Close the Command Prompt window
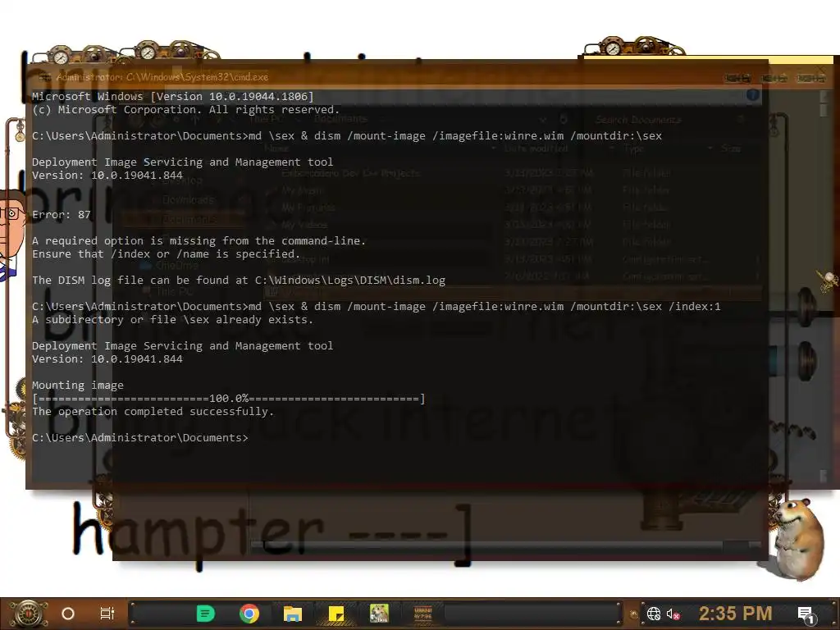This screenshot has width=840, height=630. [810, 78]
